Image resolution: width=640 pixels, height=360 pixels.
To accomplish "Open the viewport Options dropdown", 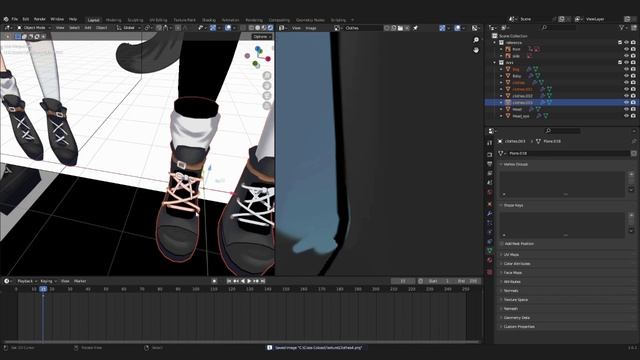I will [262, 37].
